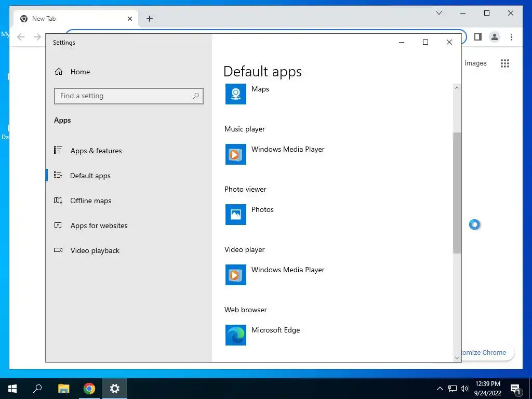The height and width of the screenshot is (399, 532).
Task: Switch to Chrome from the taskbar
Action: pos(89,389)
